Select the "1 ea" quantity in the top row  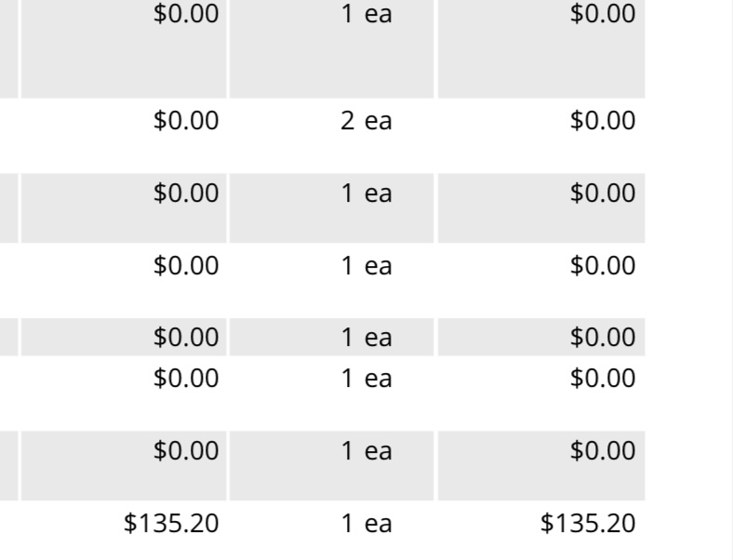(366, 14)
